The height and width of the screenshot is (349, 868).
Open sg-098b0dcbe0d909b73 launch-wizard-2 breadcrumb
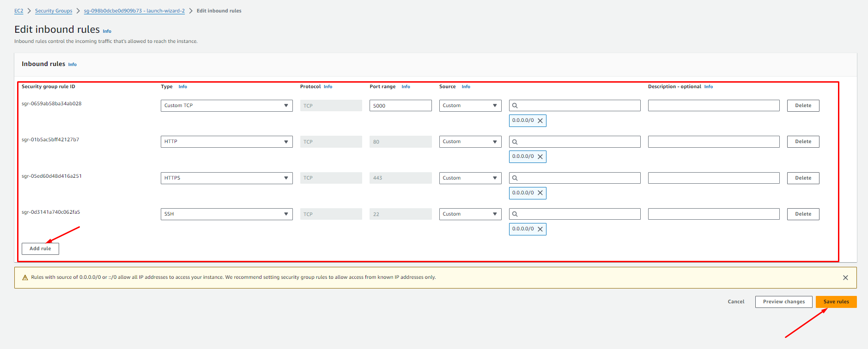pos(134,11)
